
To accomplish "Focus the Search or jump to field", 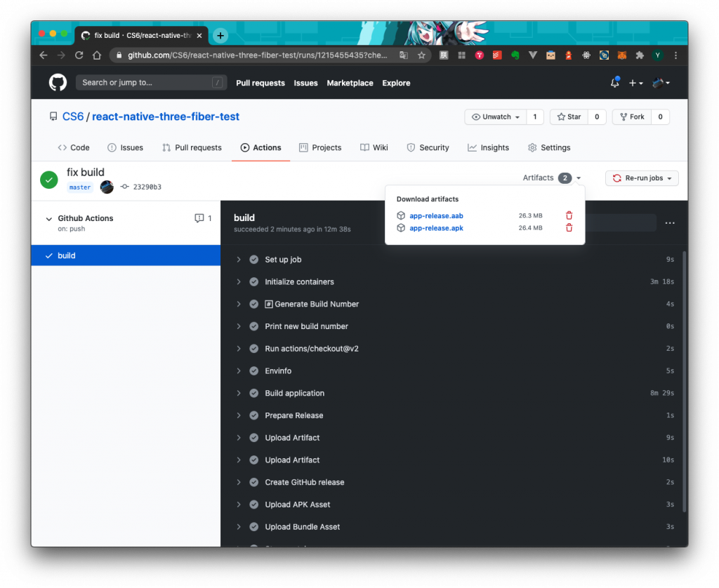I will tap(151, 83).
